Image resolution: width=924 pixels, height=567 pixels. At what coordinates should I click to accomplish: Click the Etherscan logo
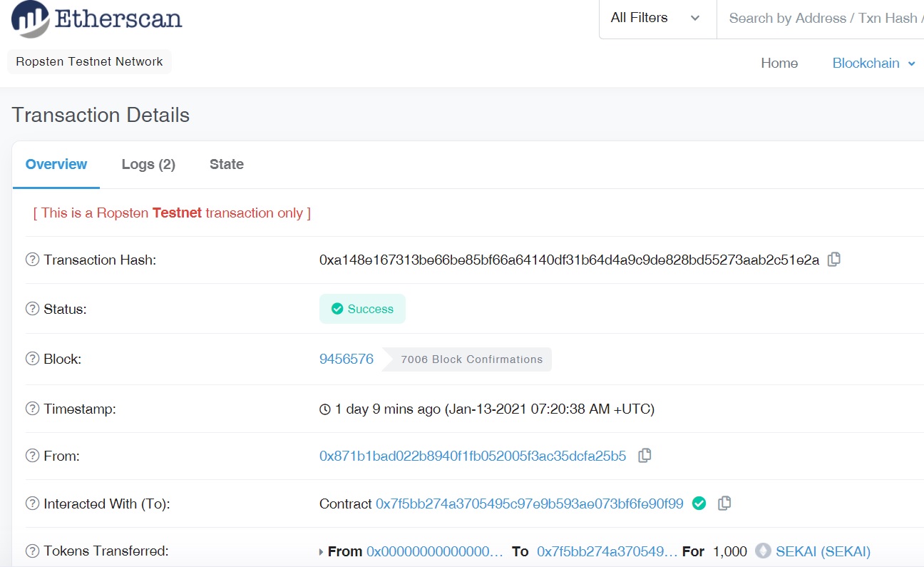point(97,19)
